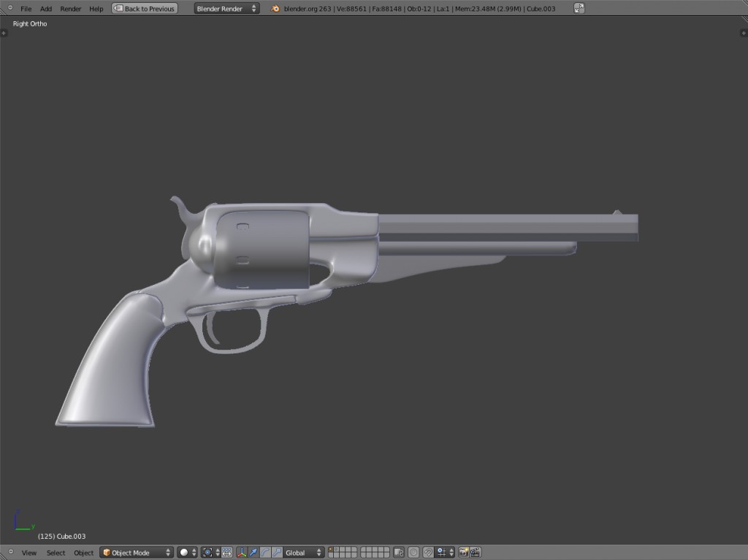The width and height of the screenshot is (748, 560).
Task: Open the Add menu
Action: (45, 8)
